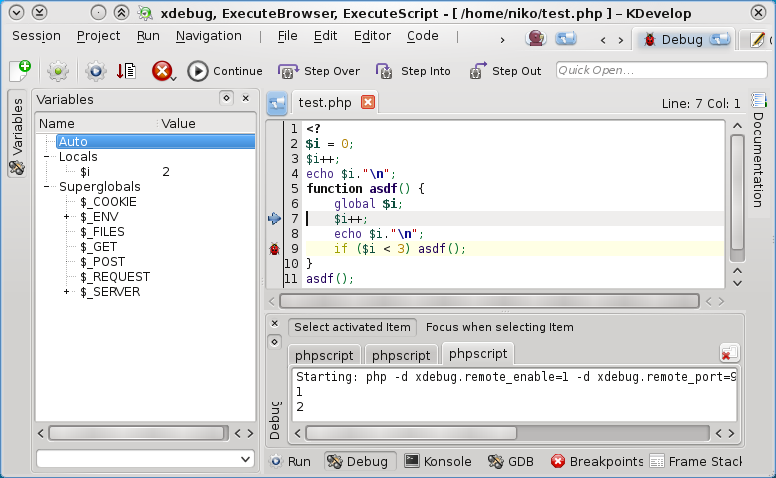
Task: Click the Continue play icon
Action: [197, 71]
